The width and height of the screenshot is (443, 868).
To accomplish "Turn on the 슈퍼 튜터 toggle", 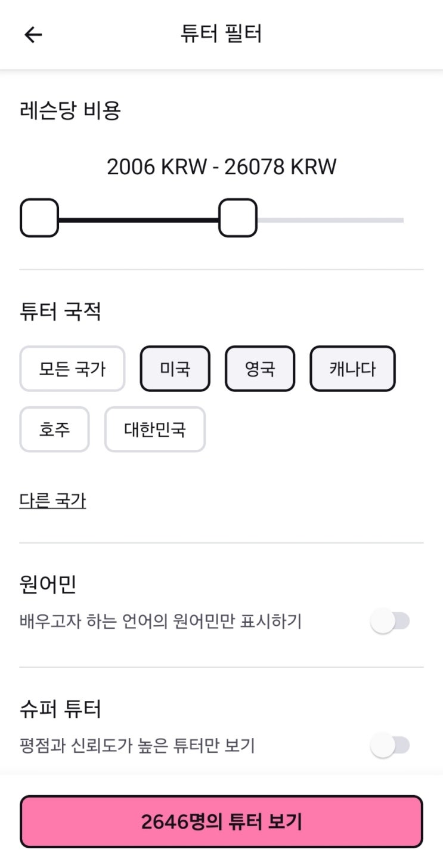I will tap(390, 745).
